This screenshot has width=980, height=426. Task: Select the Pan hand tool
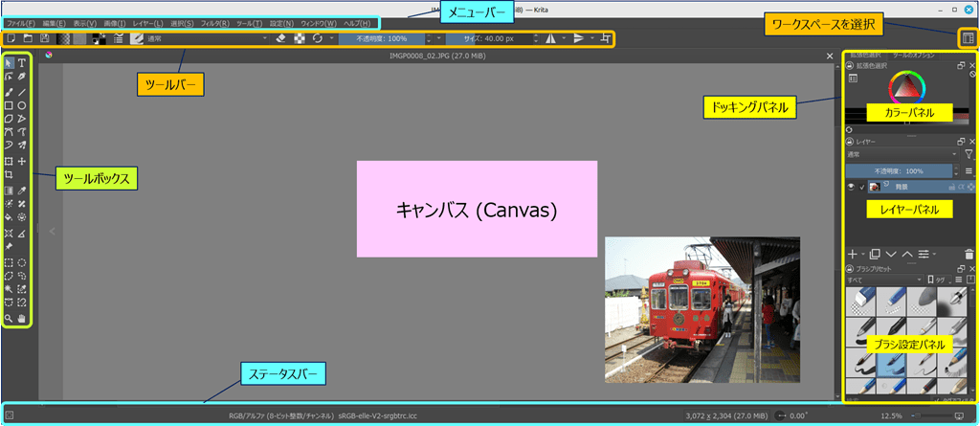22,317
